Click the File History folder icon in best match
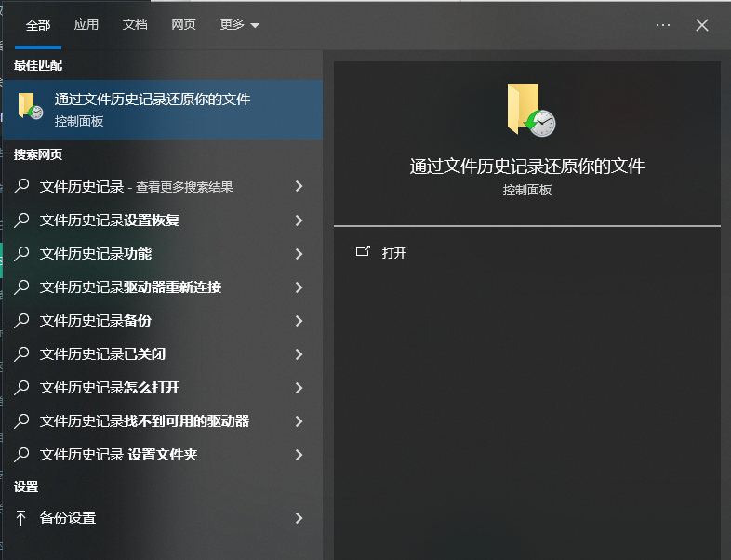 coord(31,106)
